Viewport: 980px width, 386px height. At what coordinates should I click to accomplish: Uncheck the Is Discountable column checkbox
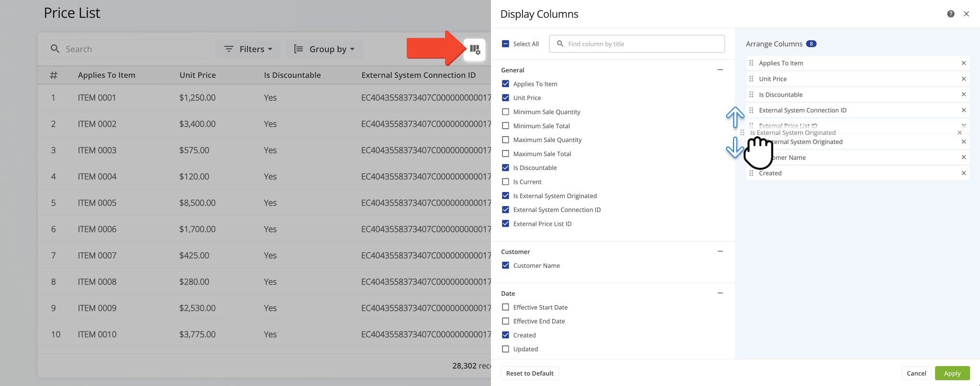(505, 168)
